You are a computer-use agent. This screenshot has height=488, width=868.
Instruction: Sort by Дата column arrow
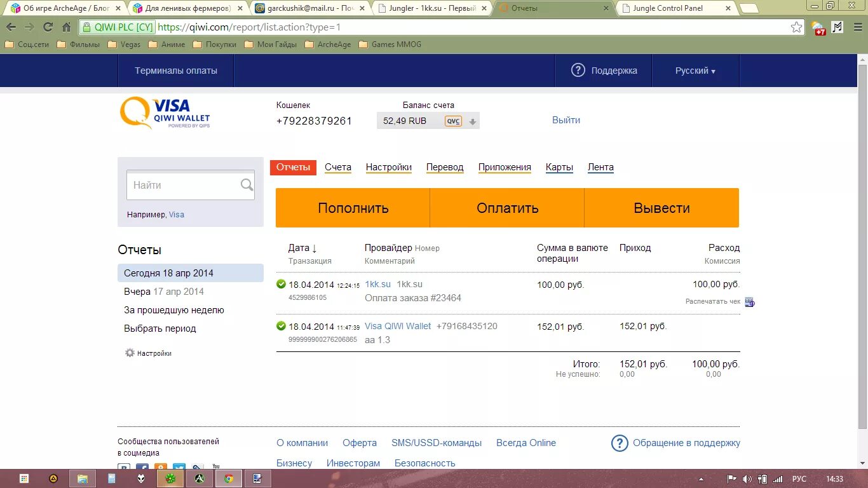coord(314,248)
